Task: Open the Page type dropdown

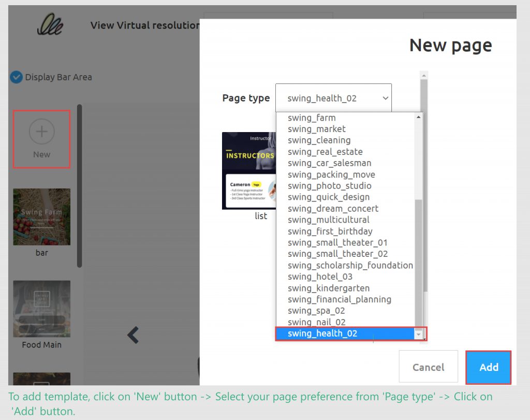Action: 333,98
